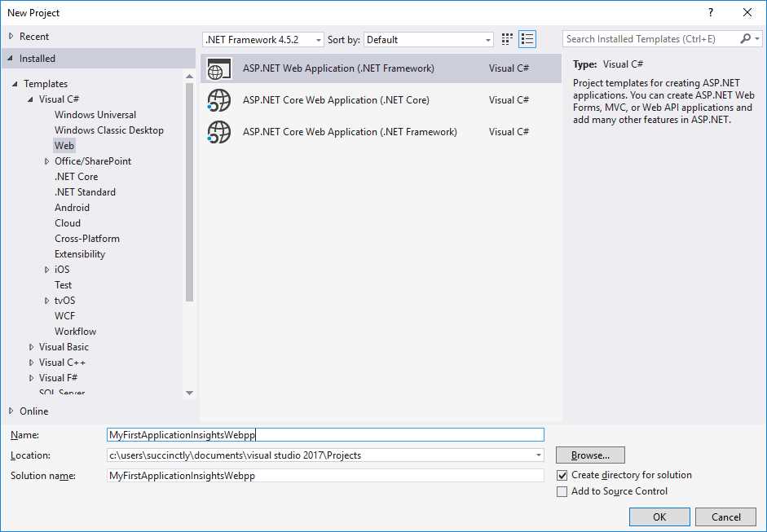The width and height of the screenshot is (767, 532).
Task: Select ASP.NET Core Web Application (.NET Core) text
Action: coord(336,100)
